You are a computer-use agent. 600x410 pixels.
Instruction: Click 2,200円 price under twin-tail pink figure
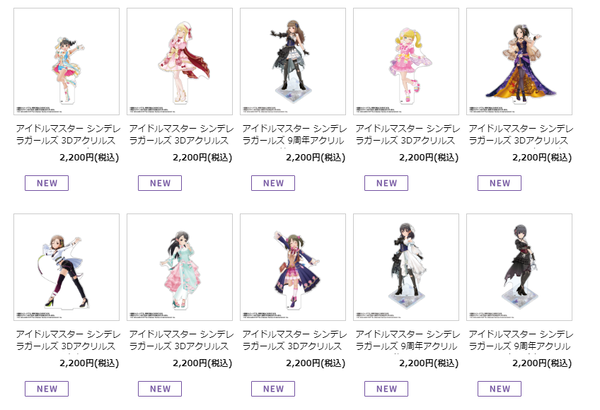pyautogui.click(x=429, y=157)
